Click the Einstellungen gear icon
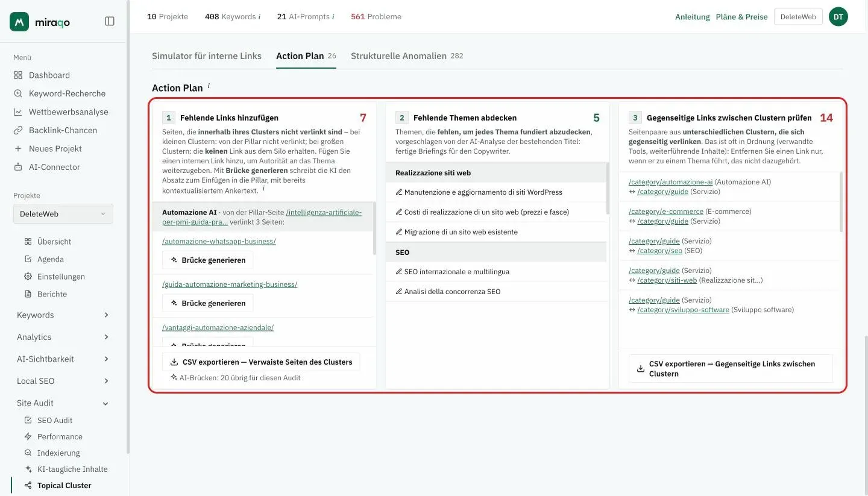868x496 pixels. (x=28, y=277)
